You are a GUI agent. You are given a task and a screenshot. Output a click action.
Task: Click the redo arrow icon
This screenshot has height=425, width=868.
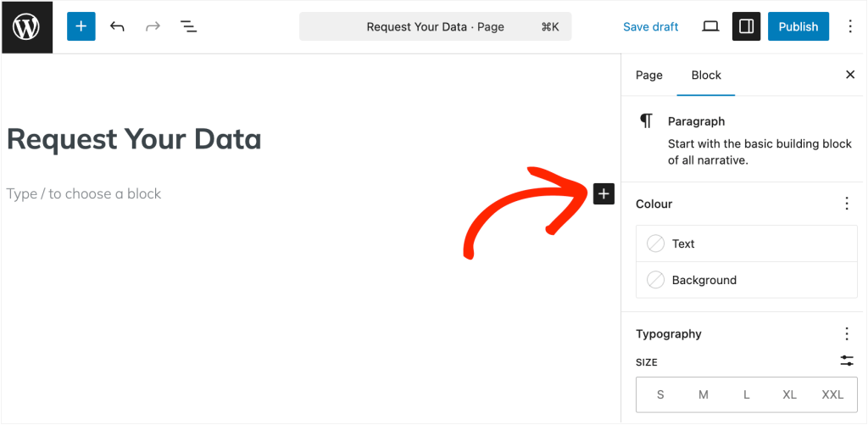(x=153, y=26)
